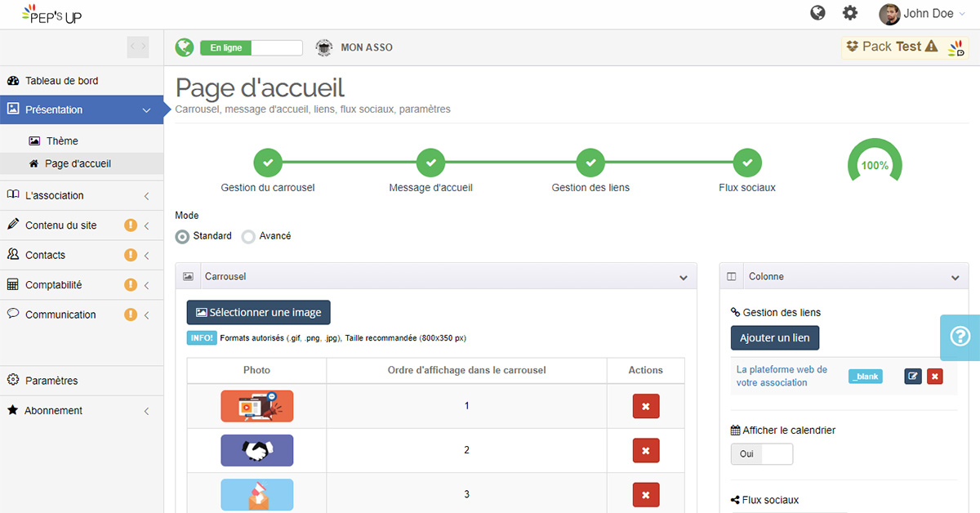Click the 100% completion gauge
This screenshot has height=513, width=980.
[x=875, y=162]
